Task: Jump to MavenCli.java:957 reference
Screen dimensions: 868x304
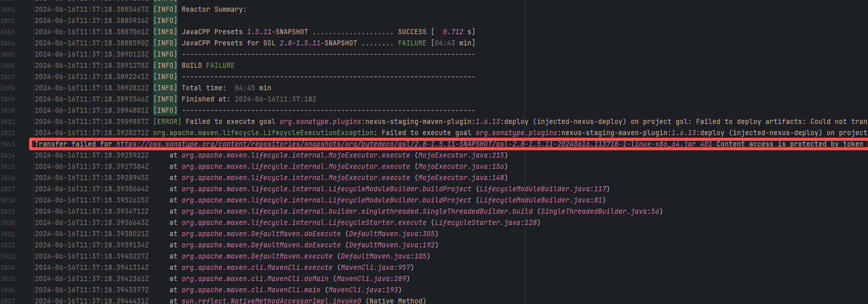Action: tap(375, 268)
